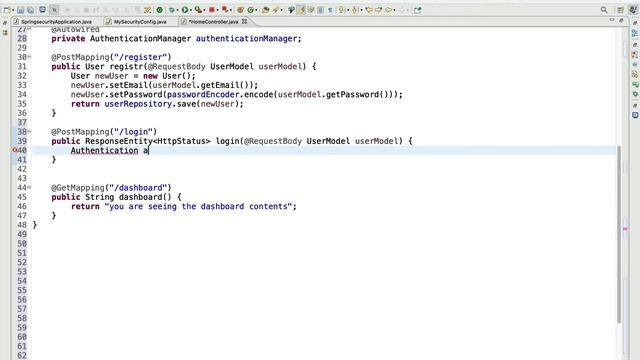The width and height of the screenshot is (640, 360).
Task: Open the Next Annotation dropdown arrow
Action: 348,10
